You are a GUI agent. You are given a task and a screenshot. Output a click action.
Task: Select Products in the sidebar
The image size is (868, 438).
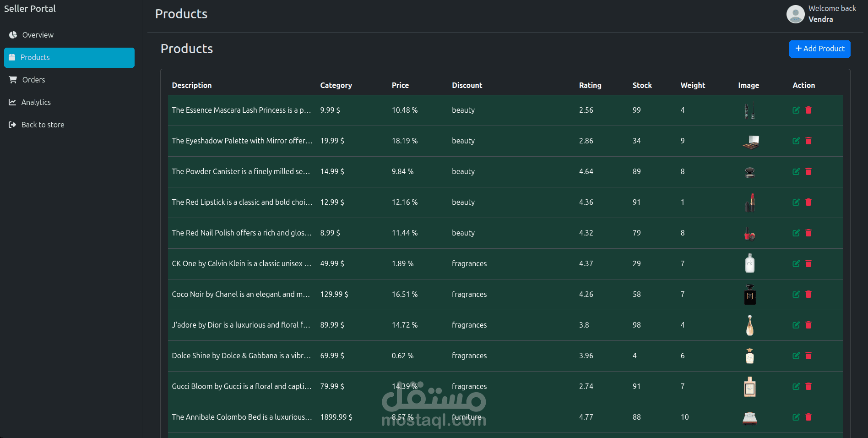point(69,58)
